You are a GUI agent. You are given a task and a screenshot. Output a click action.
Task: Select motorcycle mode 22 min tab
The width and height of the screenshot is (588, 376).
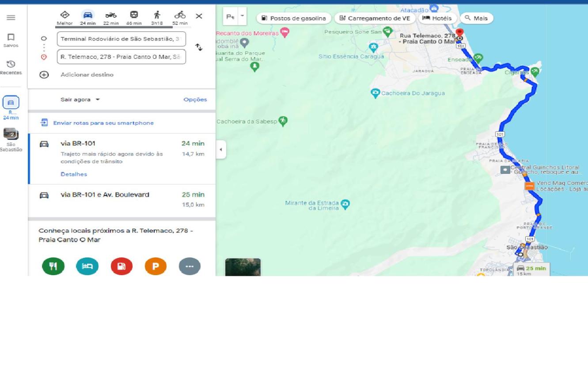click(x=111, y=18)
